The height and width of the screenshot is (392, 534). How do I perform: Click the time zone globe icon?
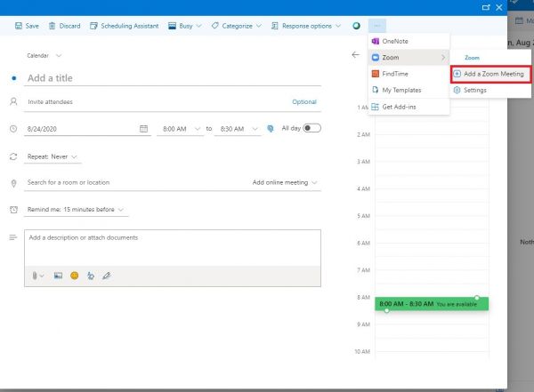pos(270,129)
